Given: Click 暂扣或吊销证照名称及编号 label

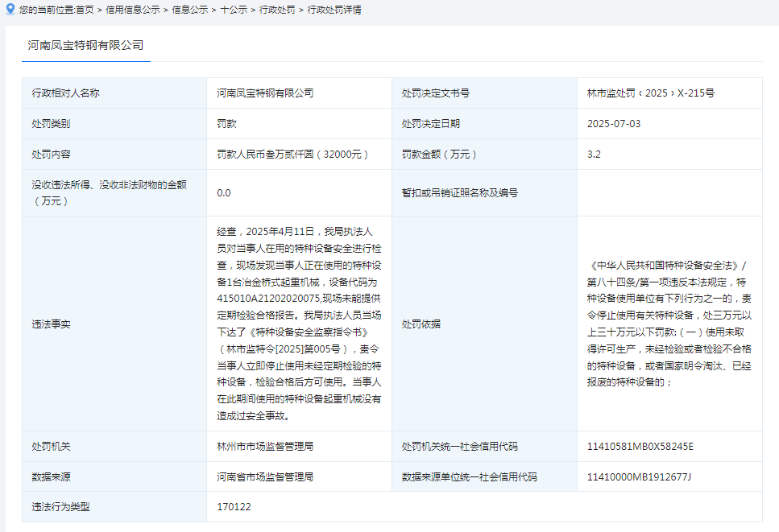Looking at the screenshot, I should [459, 192].
